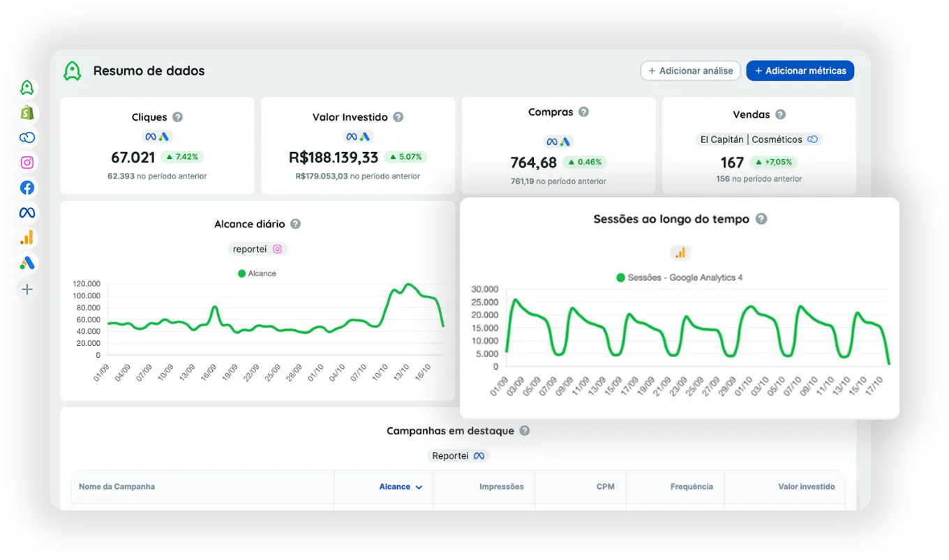Select the Reportei rocket icon in sidebar

click(x=27, y=88)
